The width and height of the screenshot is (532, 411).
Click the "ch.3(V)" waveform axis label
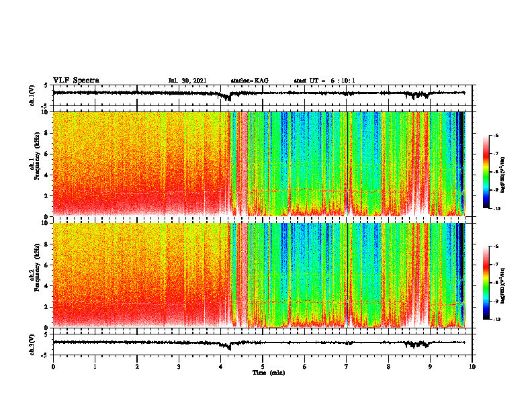[x=32, y=345]
